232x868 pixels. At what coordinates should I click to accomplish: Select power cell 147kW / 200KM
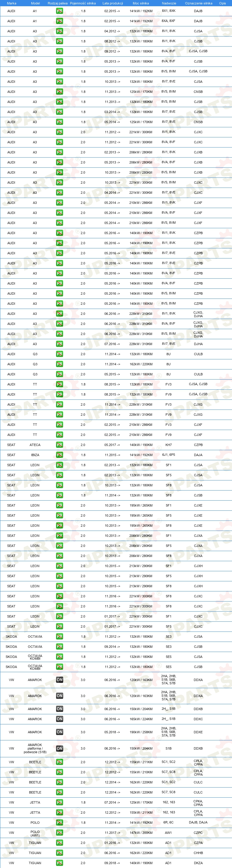tap(141, 833)
